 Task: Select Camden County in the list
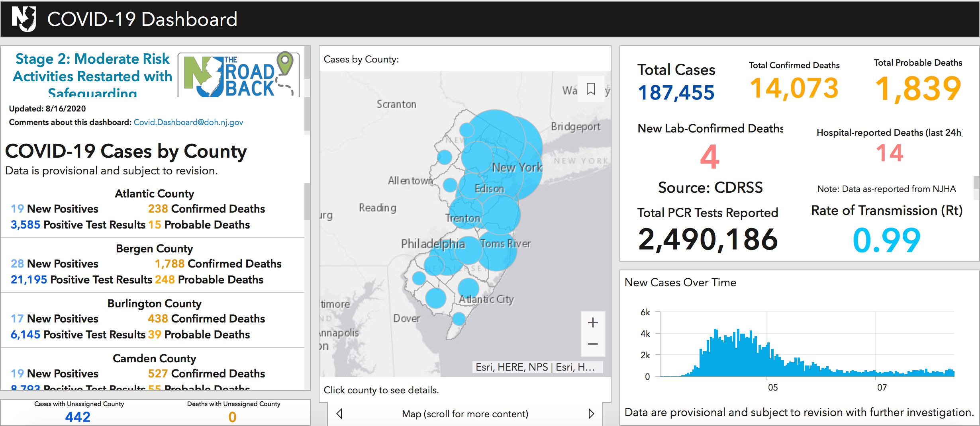154,358
